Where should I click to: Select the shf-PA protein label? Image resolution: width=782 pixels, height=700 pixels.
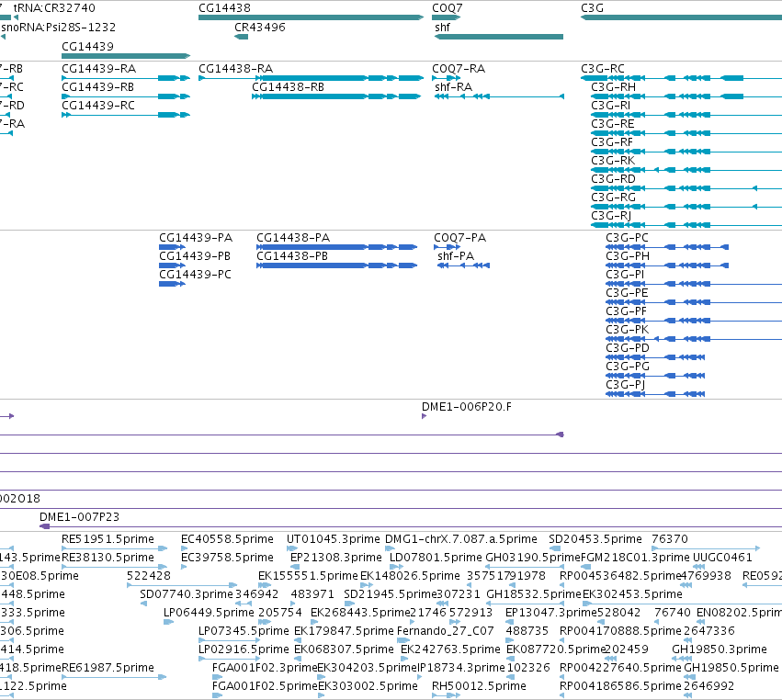coord(456,255)
